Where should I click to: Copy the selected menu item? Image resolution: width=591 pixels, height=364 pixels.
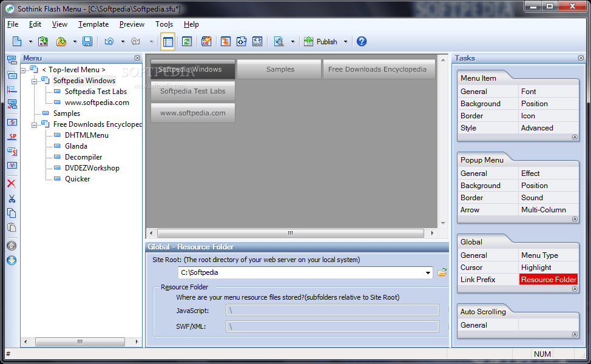pyautogui.click(x=12, y=214)
